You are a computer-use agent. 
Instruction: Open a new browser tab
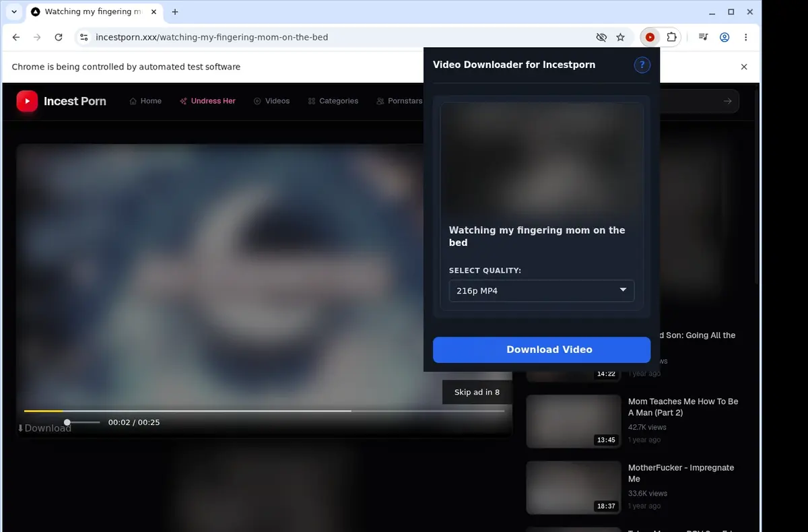pyautogui.click(x=175, y=12)
